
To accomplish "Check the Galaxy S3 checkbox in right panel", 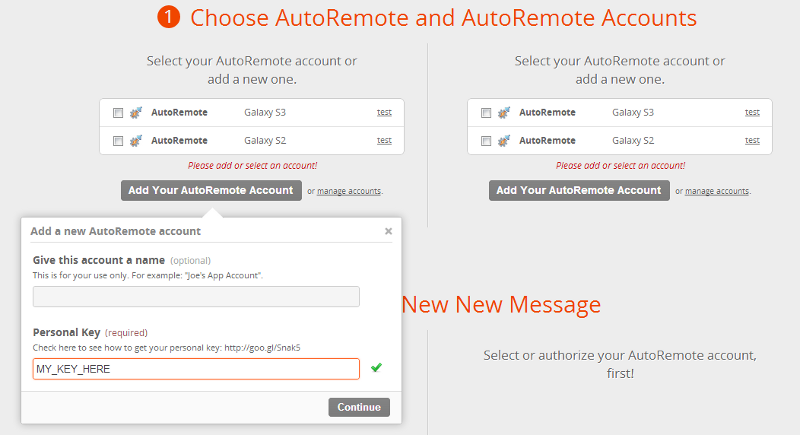I will pos(486,113).
